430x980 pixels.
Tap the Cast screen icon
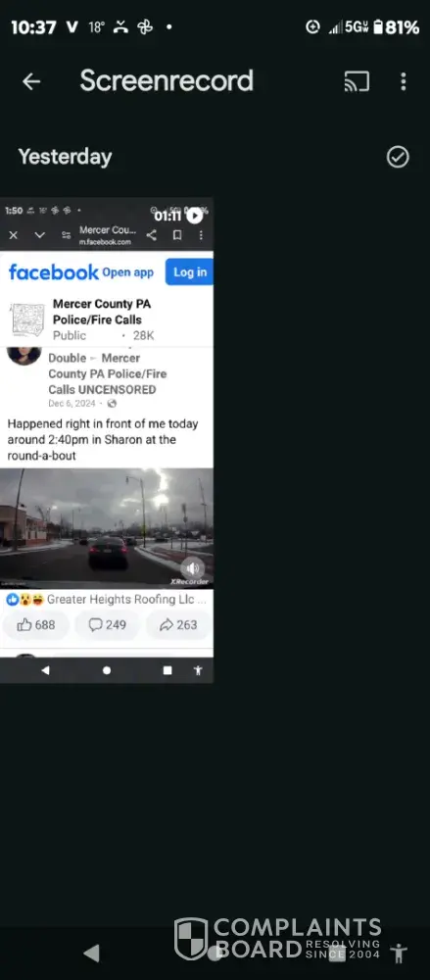357,81
